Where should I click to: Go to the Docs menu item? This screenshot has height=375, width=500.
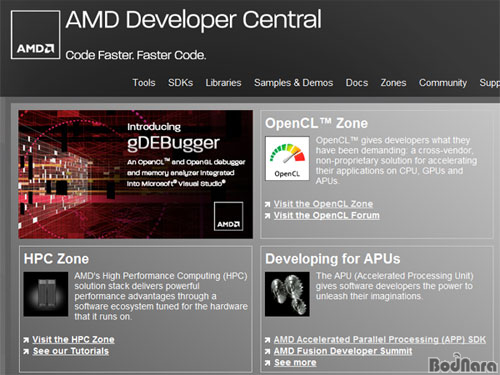[x=357, y=83]
